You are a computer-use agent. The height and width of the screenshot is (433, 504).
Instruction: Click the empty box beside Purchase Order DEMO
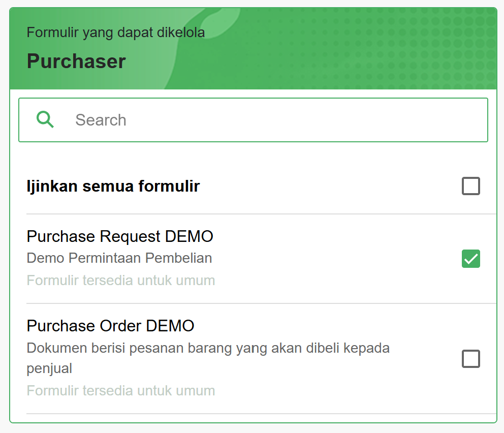click(471, 359)
